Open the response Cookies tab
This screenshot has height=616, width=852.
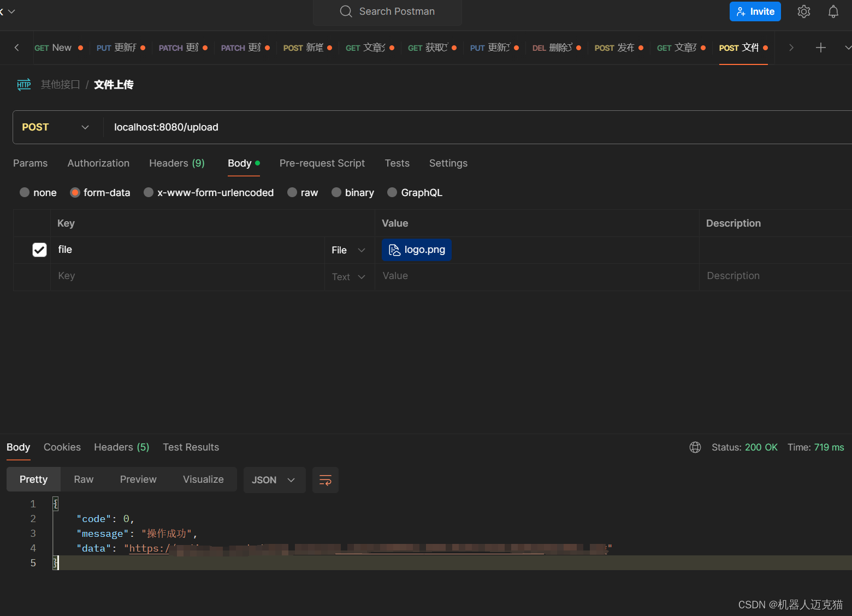pos(62,447)
